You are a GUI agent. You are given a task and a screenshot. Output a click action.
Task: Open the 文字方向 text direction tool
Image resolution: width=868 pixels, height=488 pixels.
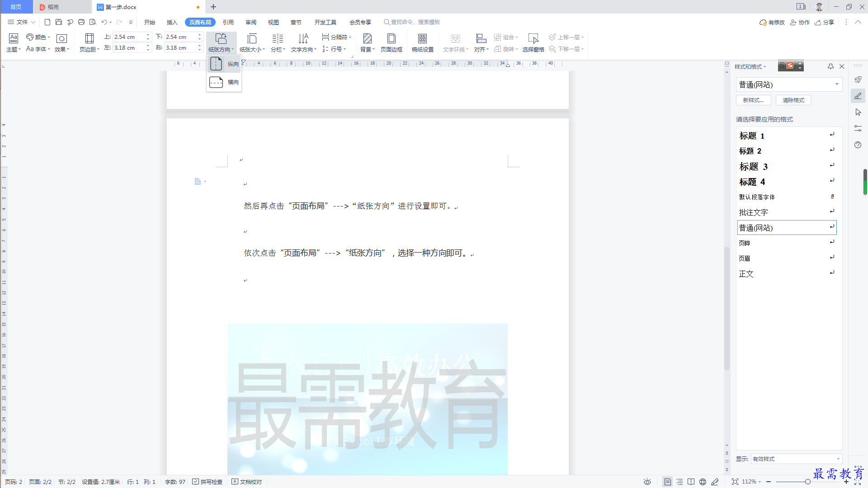click(x=303, y=43)
